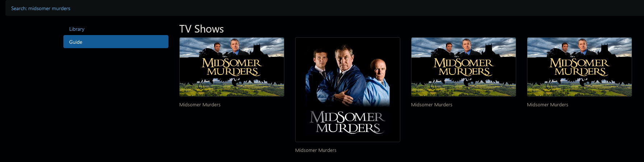Click the TV Shows section heading
This screenshot has height=162, width=644.
coord(201,29)
